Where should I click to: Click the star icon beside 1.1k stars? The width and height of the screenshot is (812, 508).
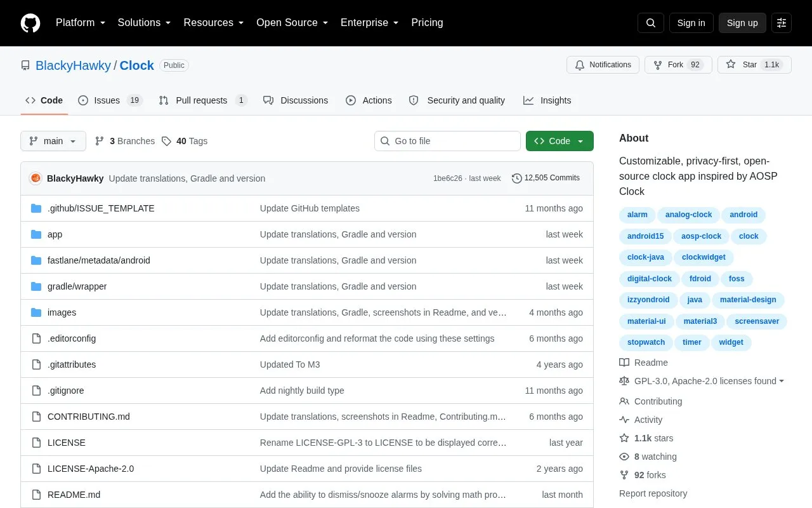pyautogui.click(x=624, y=438)
